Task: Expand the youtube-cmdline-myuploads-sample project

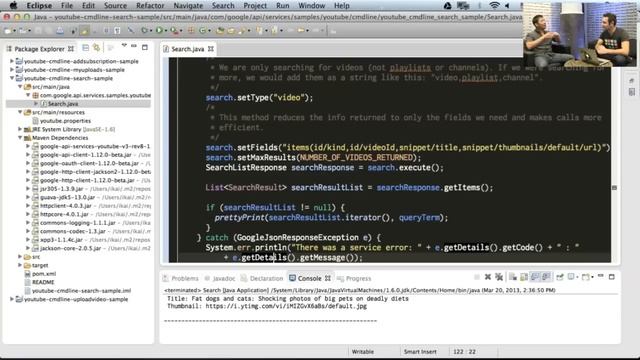Action: tap(12, 69)
